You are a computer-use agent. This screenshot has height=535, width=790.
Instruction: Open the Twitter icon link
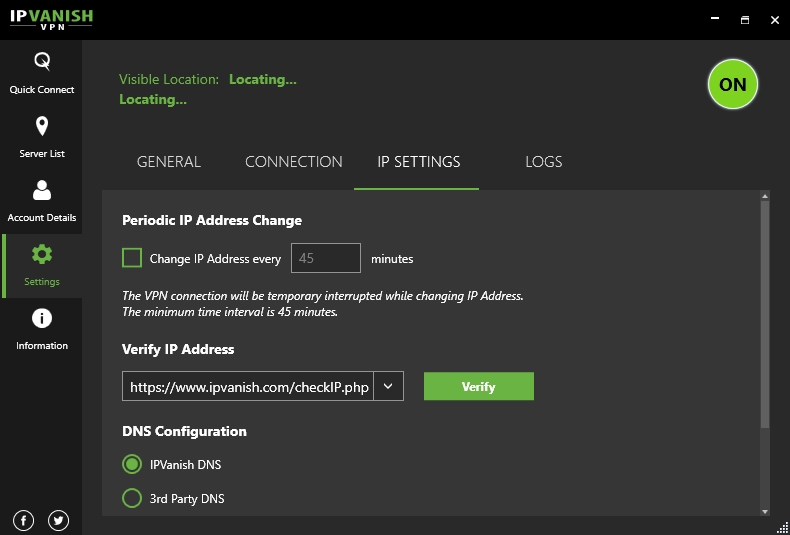tap(58, 520)
